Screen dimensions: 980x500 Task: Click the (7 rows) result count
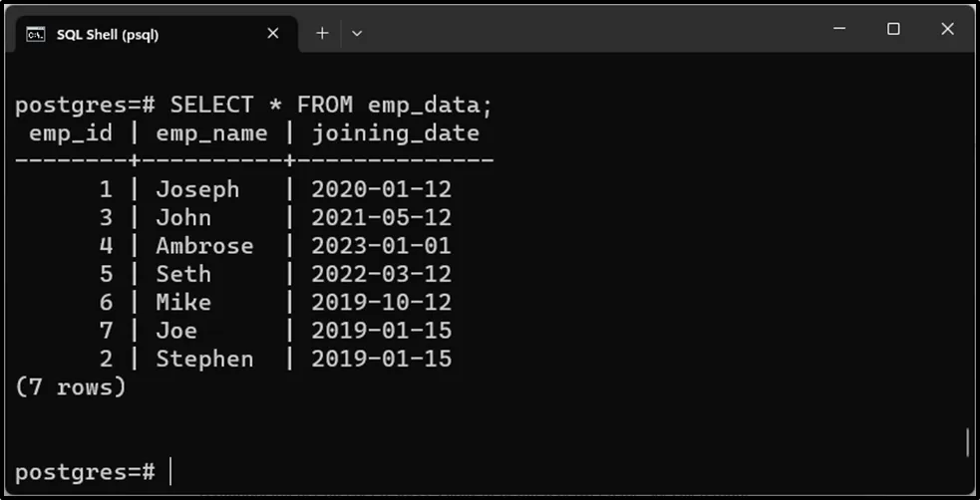tap(71, 386)
